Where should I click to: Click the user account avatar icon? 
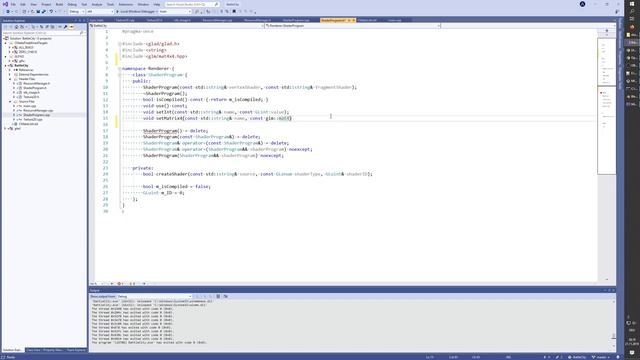click(582, 4)
